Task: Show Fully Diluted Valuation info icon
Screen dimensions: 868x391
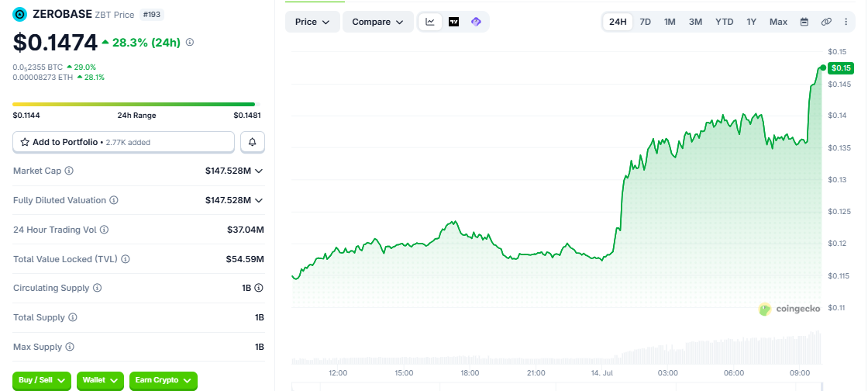Action: pyautogui.click(x=113, y=200)
